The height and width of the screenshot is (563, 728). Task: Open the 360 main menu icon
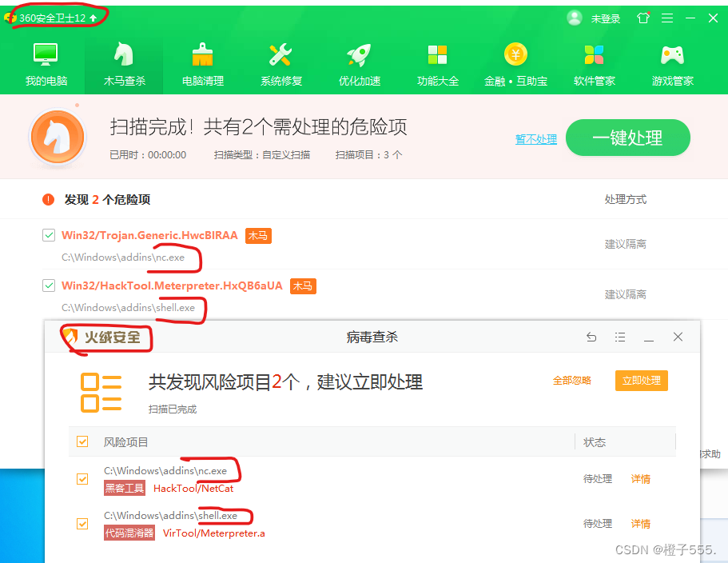click(667, 18)
